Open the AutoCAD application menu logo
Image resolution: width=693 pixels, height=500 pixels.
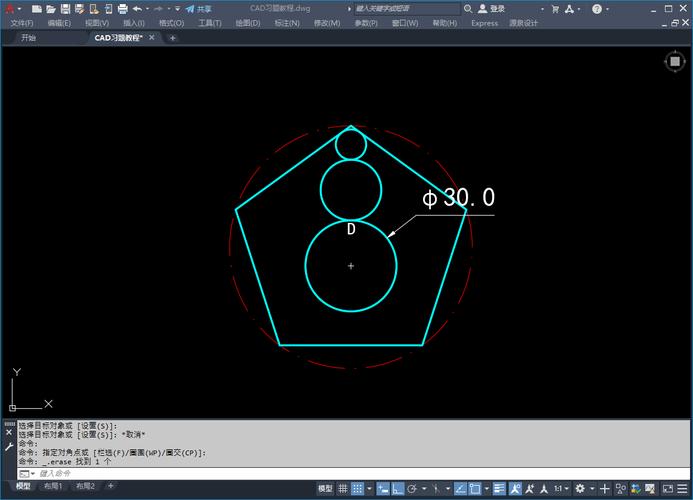(9, 8)
